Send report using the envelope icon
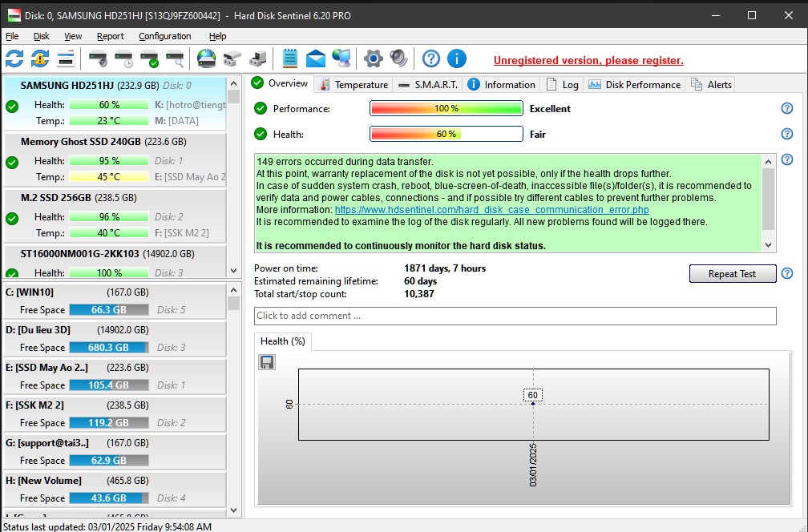Screen dimensions: 808x532 (314, 58)
